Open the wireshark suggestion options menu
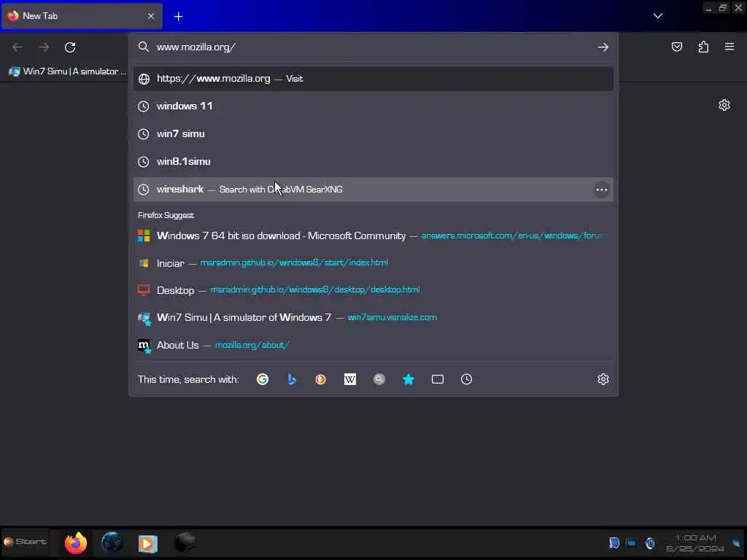The height and width of the screenshot is (560, 747). click(x=602, y=190)
